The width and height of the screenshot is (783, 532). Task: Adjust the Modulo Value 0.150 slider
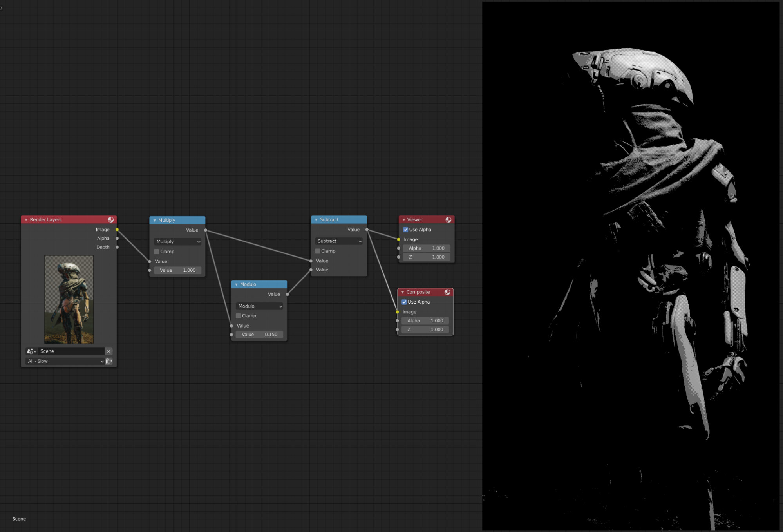click(x=259, y=334)
